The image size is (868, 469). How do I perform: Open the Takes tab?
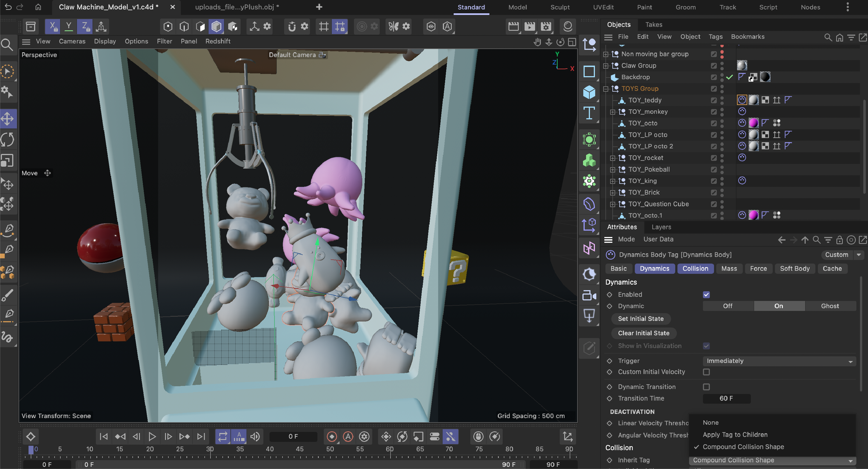point(654,24)
